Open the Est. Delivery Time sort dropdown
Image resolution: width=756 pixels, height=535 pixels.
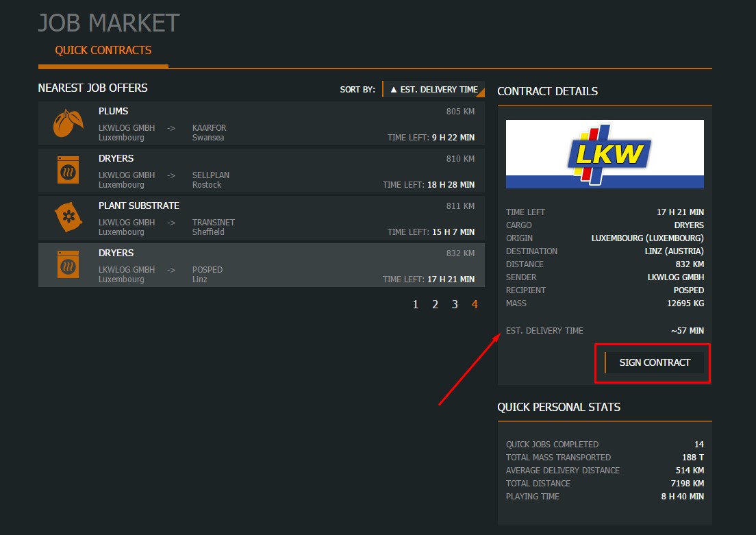point(434,89)
